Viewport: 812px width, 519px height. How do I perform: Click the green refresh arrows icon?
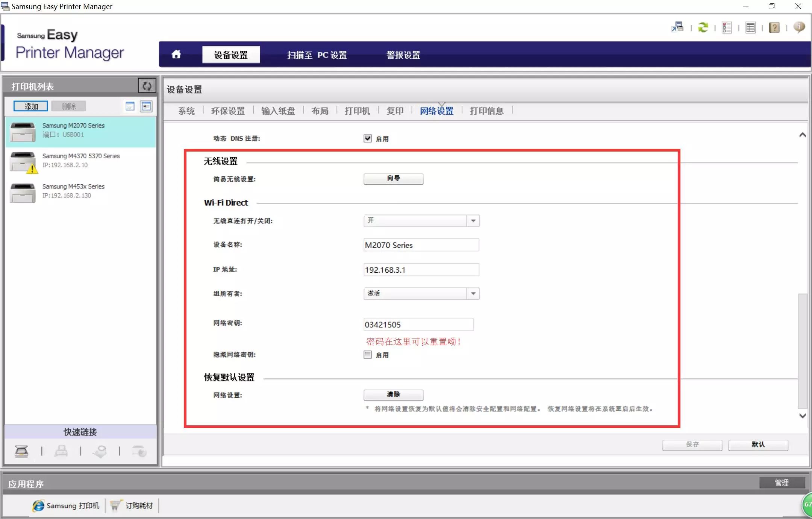[703, 27]
